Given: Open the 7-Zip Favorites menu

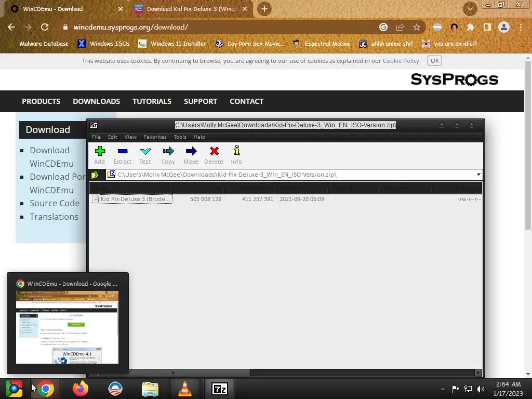Looking at the screenshot, I should coord(155,137).
